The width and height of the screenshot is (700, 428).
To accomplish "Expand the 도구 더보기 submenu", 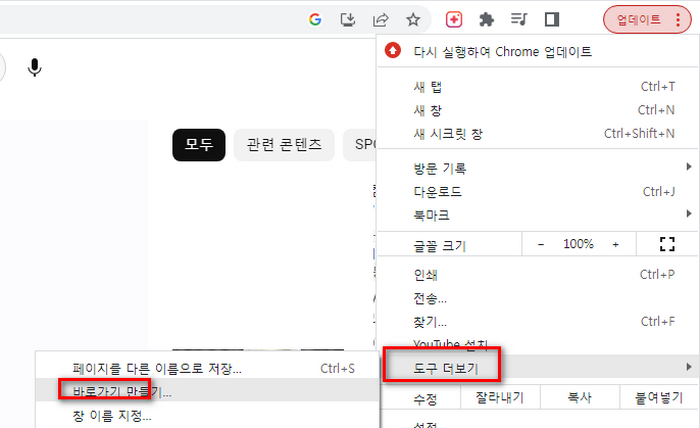I will pyautogui.click(x=538, y=368).
